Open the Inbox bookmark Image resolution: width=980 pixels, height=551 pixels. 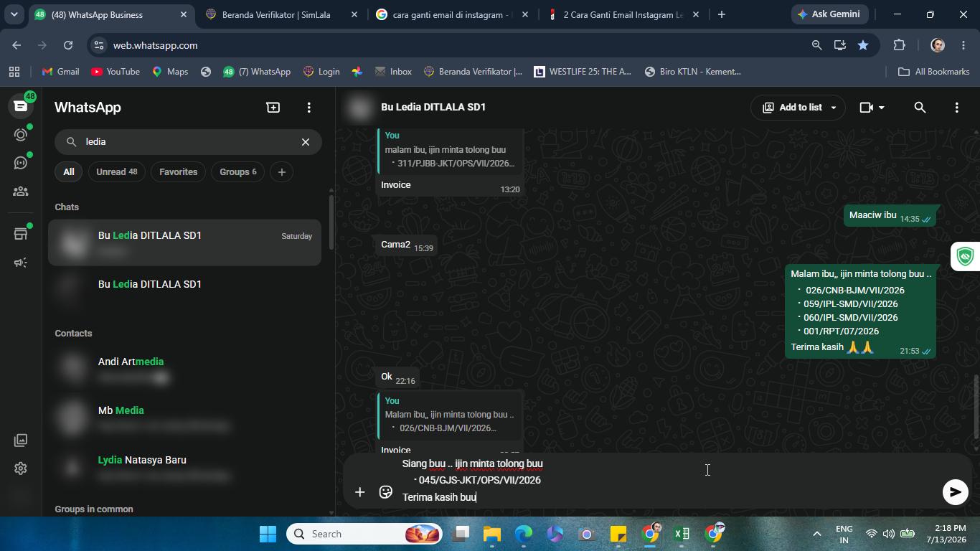pyautogui.click(x=392, y=72)
